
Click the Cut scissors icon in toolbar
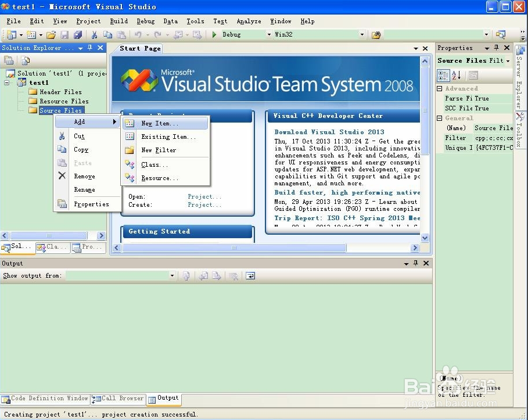pos(94,35)
